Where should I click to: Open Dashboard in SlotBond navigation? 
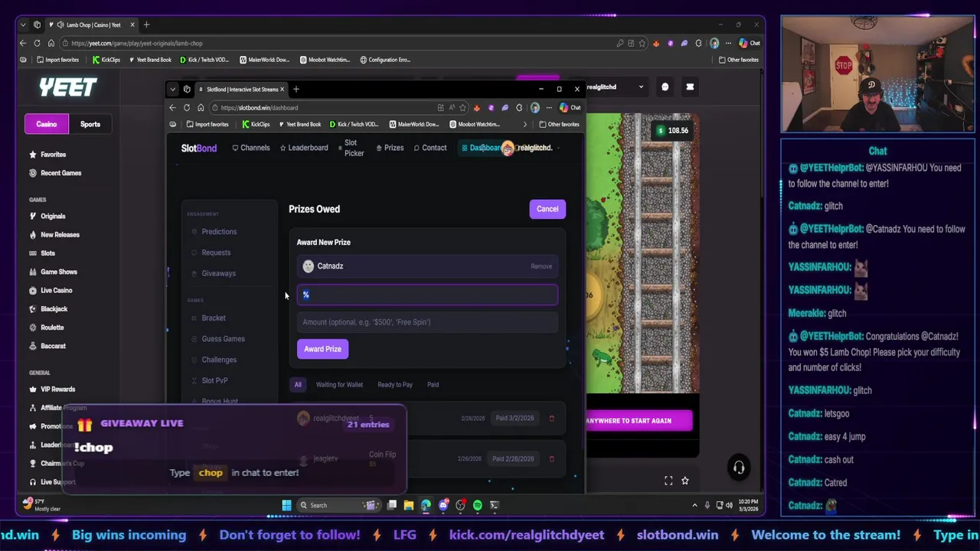tap(481, 148)
